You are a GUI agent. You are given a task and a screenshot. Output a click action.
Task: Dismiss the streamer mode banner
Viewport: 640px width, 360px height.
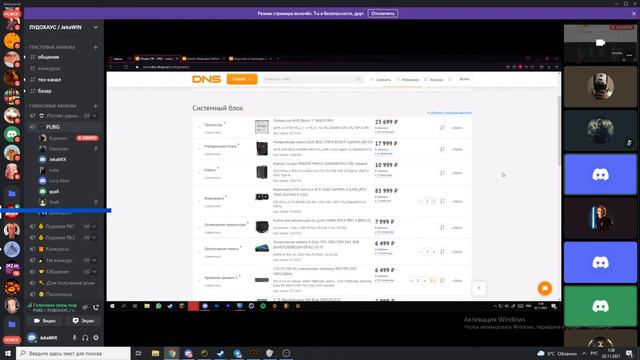point(634,13)
